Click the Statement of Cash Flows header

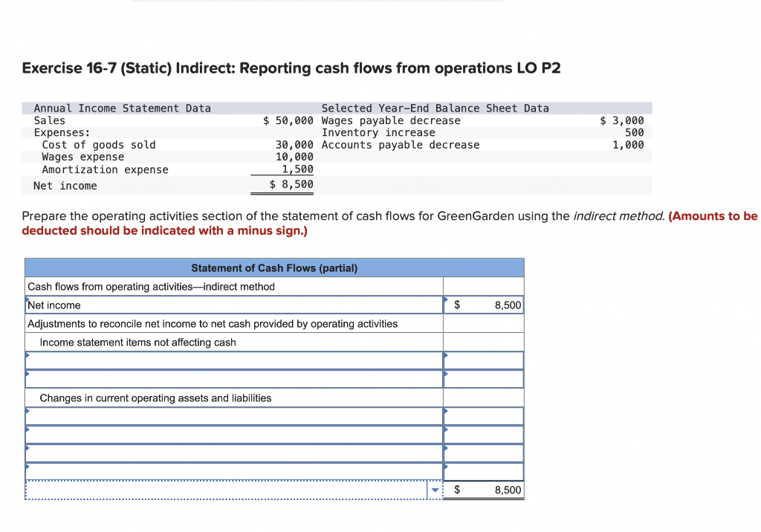(275, 267)
